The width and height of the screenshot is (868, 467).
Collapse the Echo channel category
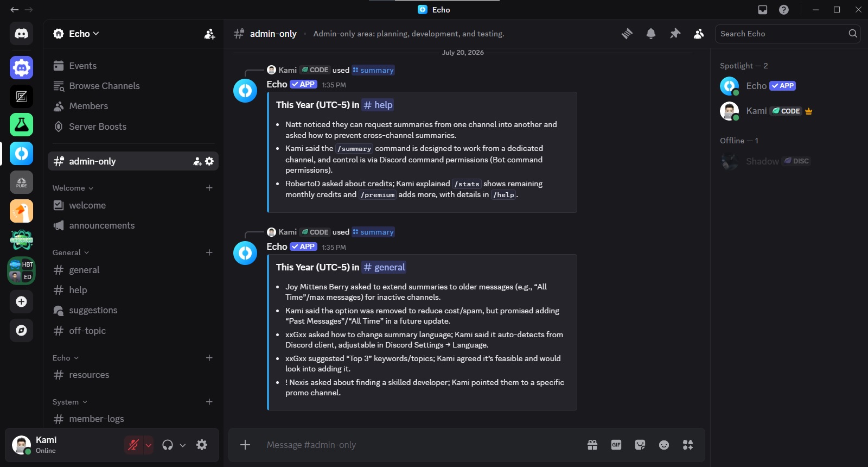[66, 358]
